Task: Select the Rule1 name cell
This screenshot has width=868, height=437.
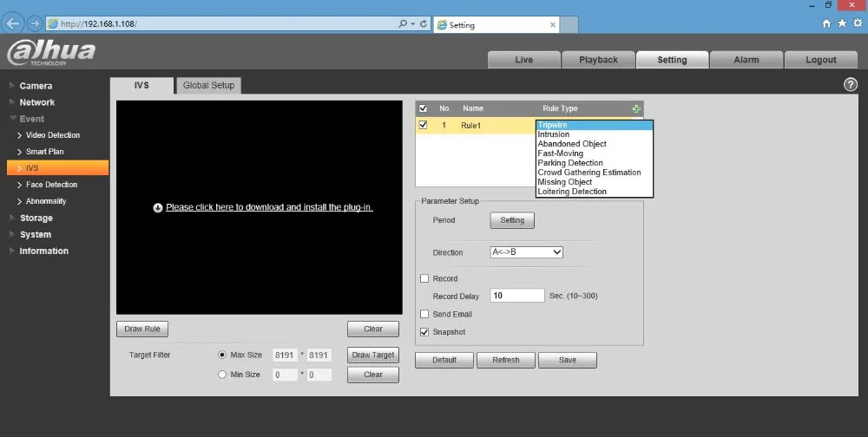Action: click(x=471, y=126)
